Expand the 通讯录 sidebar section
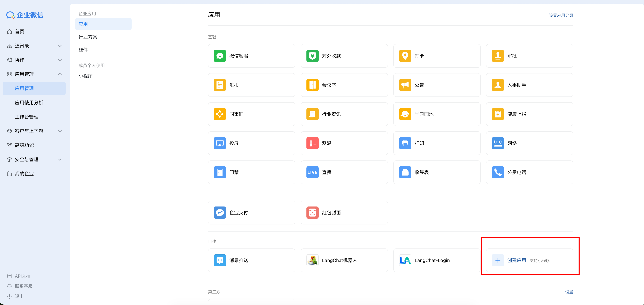Viewport: 644px width, 305px height. point(60,46)
